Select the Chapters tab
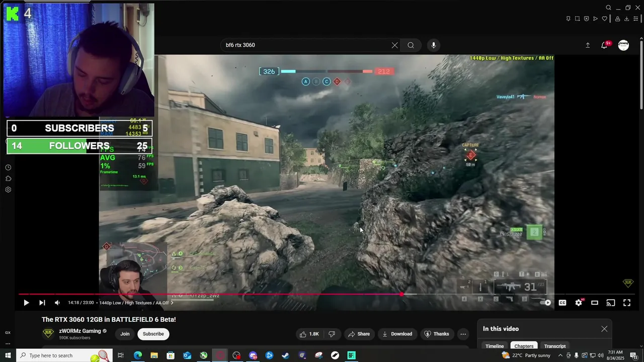 point(524,346)
